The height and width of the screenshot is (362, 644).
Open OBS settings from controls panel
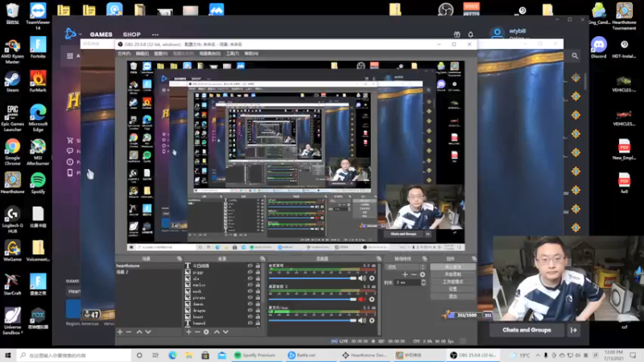pos(453,289)
